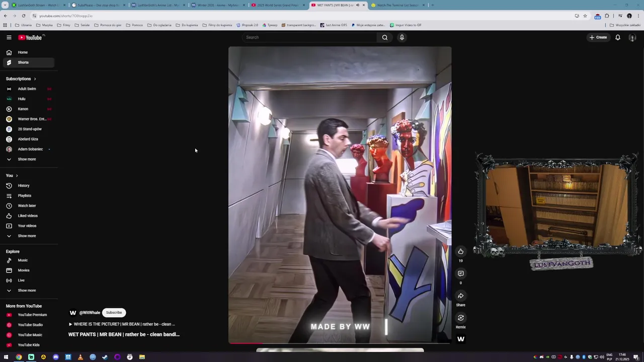Share this Short

[x=460, y=296]
